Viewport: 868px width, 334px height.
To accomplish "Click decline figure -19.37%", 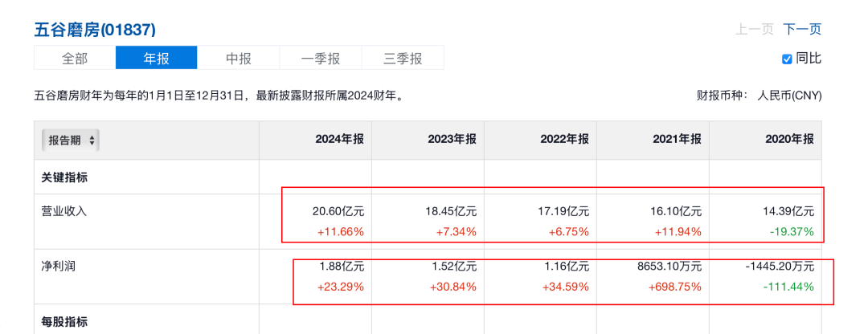I will pos(792,232).
